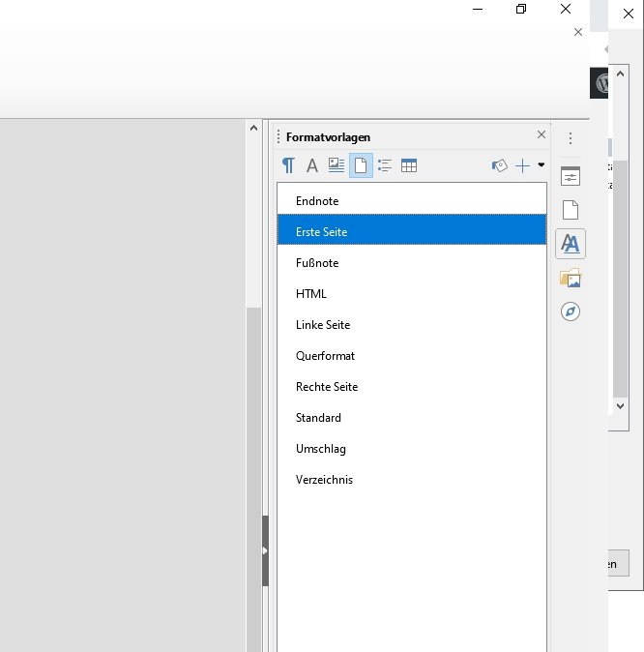Screen dimensions: 644x652
Task: Toggle Page Styles category button
Action: [x=361, y=165]
